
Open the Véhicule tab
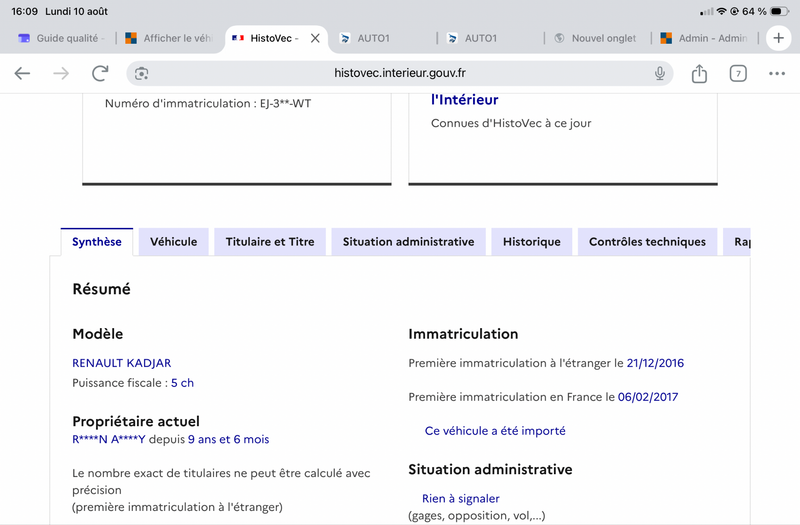point(173,242)
